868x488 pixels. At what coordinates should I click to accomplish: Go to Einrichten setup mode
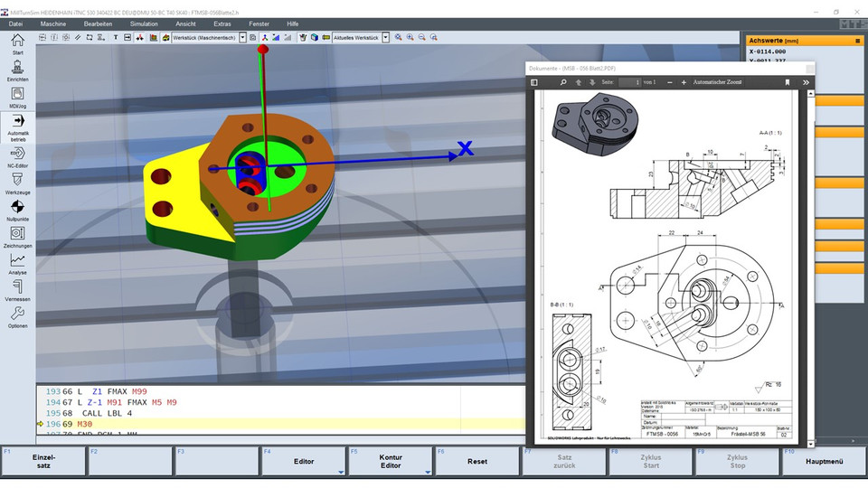coord(18,70)
